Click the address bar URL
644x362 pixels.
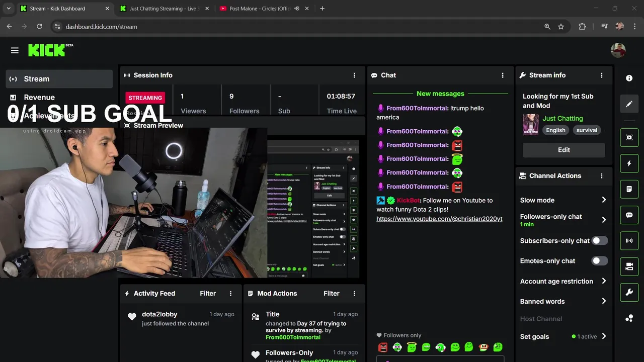coord(101,27)
